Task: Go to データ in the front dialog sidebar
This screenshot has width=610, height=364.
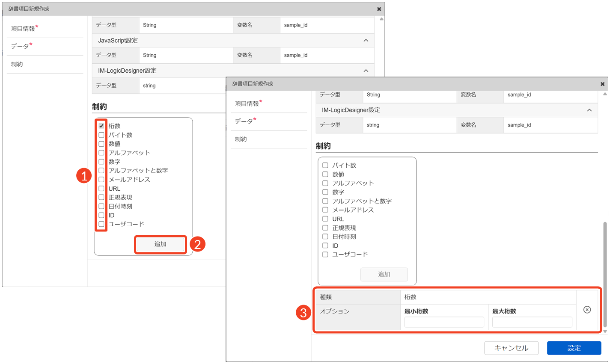Action: pyautogui.click(x=244, y=121)
